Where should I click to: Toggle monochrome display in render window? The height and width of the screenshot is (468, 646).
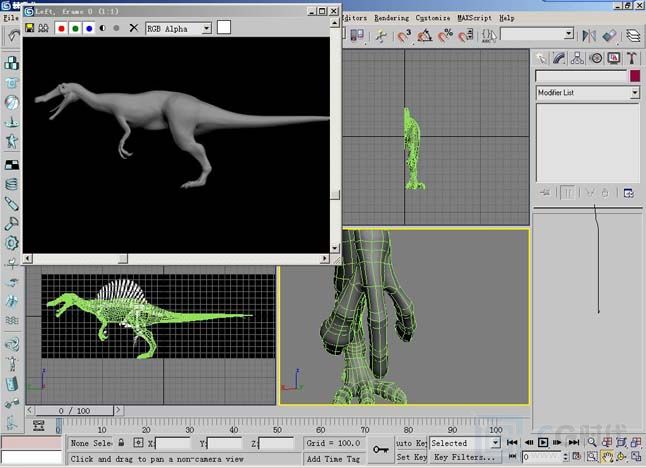coord(116,28)
